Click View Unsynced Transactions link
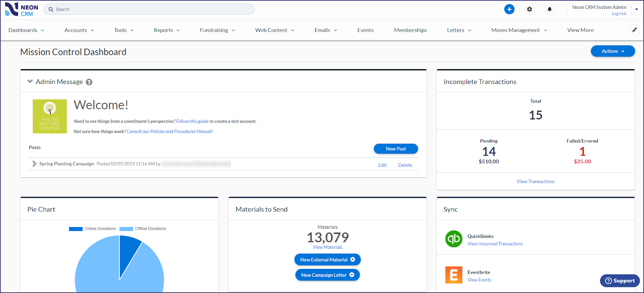 coord(495,244)
